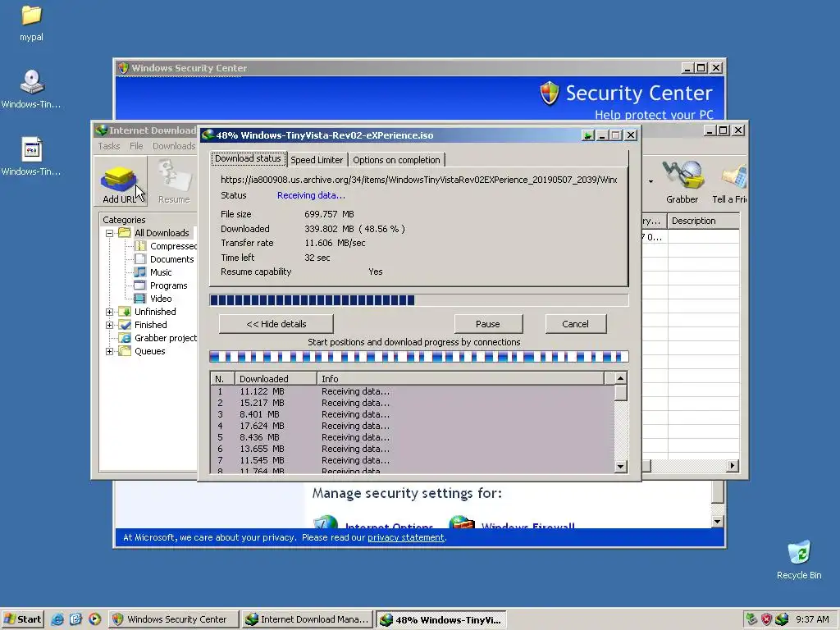Switch to Speed Limiter tab
840x630 pixels.
[317, 160]
